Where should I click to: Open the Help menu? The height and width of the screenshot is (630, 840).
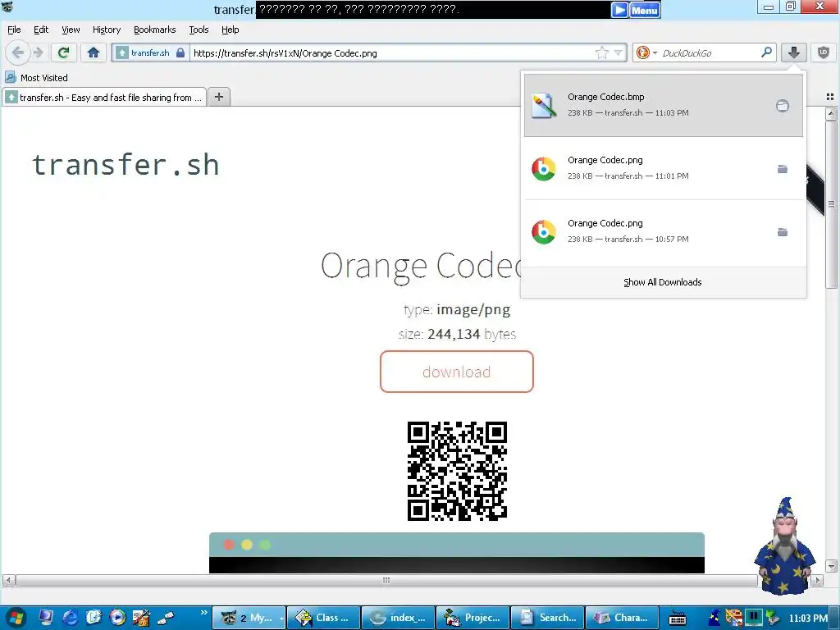tap(231, 30)
